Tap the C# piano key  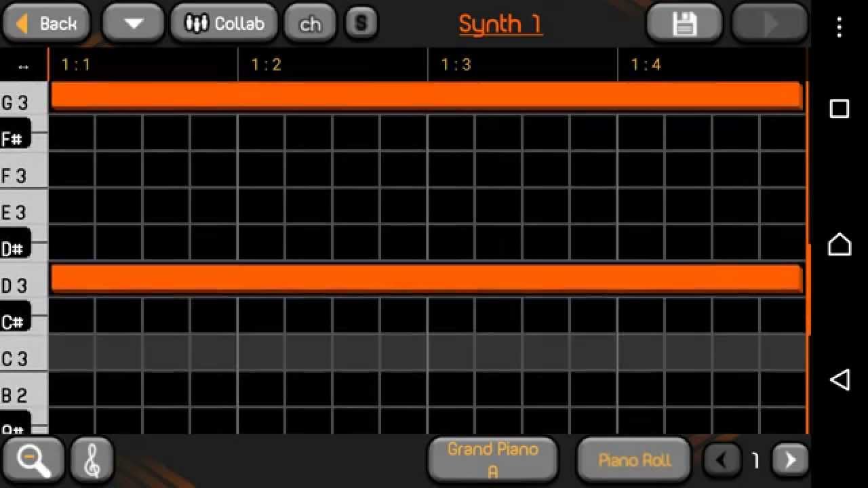(16, 316)
